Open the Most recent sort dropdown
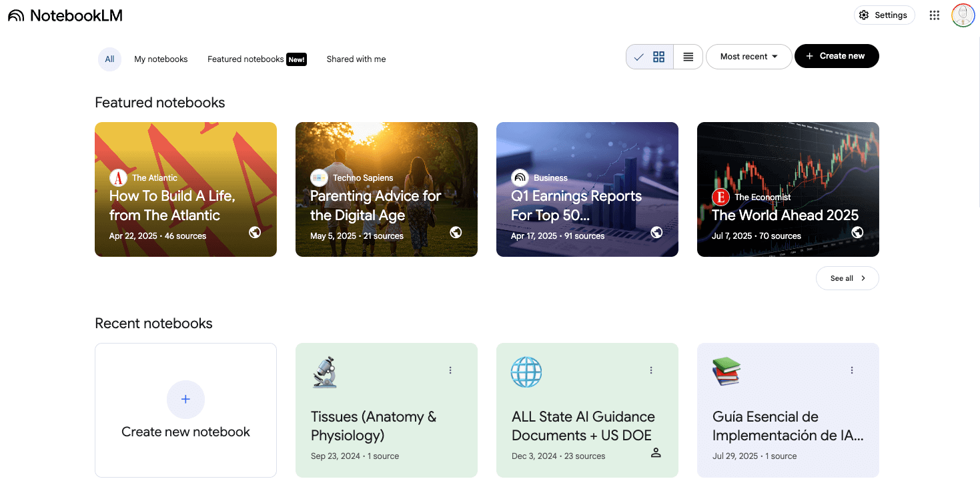This screenshot has width=980, height=489. click(749, 57)
